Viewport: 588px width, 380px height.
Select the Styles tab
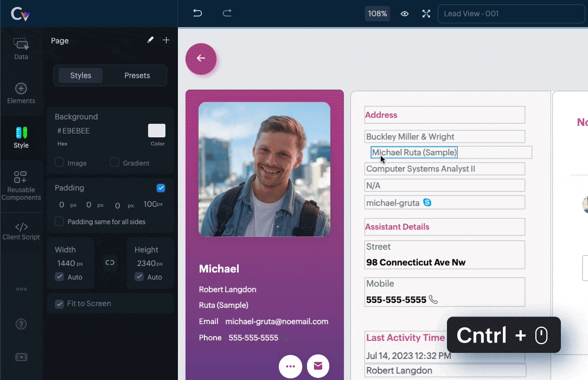pos(81,75)
